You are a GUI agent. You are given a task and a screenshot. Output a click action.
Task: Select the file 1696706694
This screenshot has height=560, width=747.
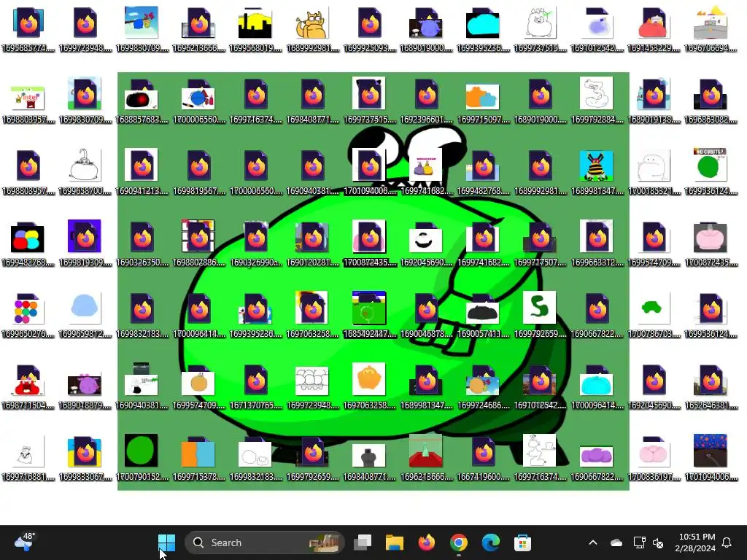[711, 29]
